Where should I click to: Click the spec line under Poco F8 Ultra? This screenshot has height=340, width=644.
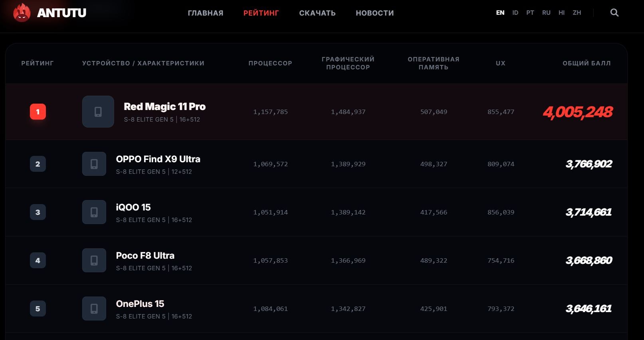click(154, 268)
